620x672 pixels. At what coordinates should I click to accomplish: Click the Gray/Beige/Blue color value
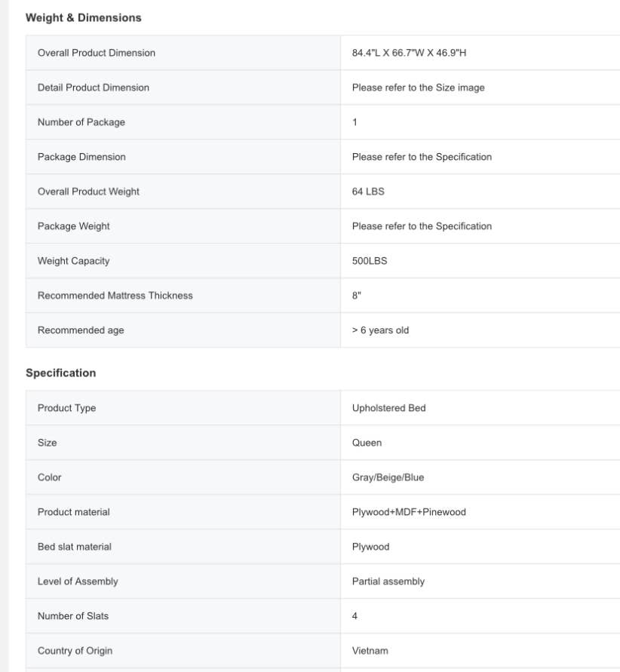[x=388, y=477]
